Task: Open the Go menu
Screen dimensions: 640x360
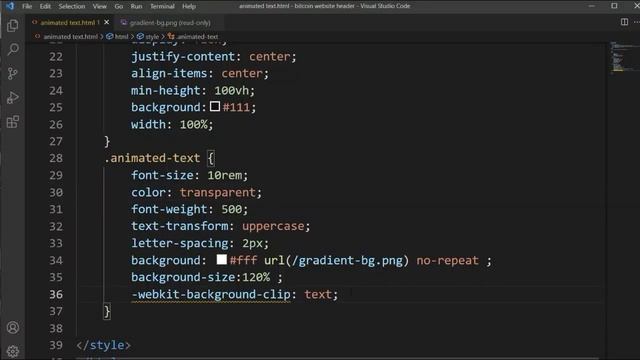Action: pos(119,6)
